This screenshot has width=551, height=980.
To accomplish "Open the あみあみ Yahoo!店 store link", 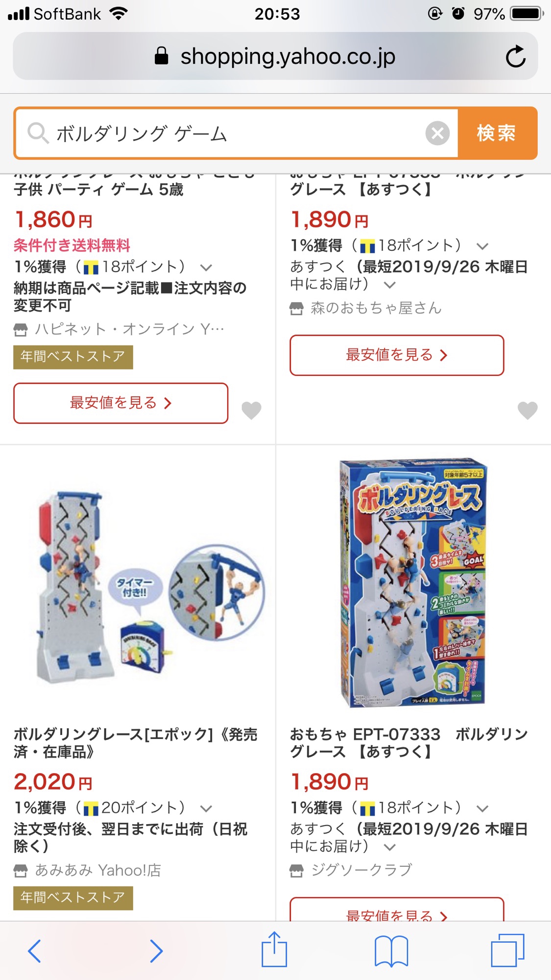I will [x=98, y=870].
